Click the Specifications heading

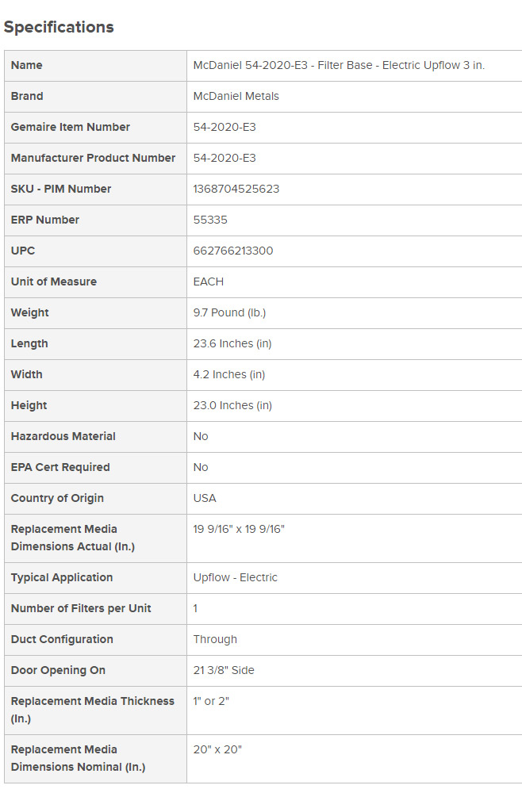pyautogui.click(x=59, y=27)
